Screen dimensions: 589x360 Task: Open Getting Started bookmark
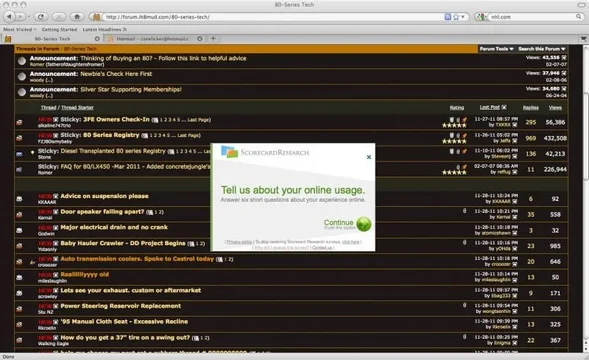(x=59, y=29)
